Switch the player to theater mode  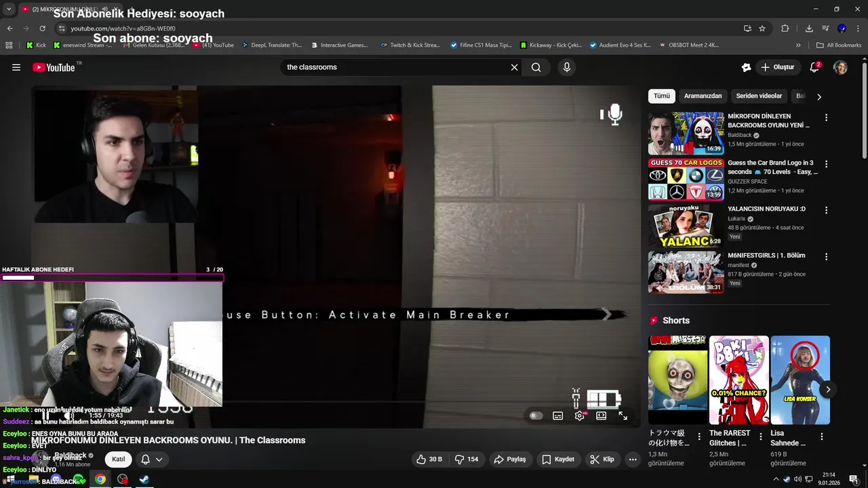point(601,416)
